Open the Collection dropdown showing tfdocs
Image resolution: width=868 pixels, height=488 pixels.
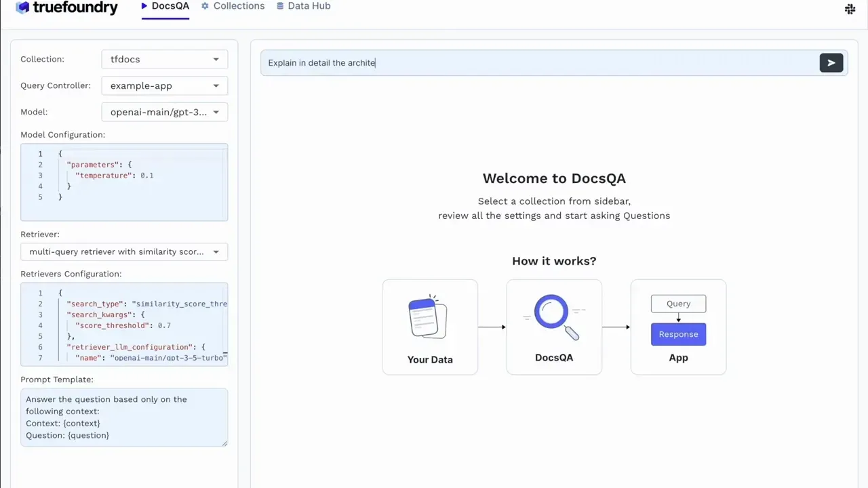164,59
